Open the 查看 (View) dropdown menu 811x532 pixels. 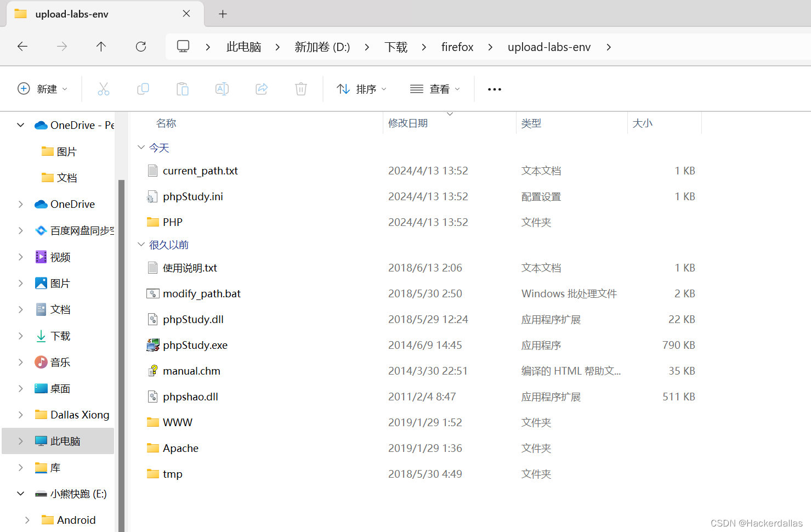[x=435, y=89]
